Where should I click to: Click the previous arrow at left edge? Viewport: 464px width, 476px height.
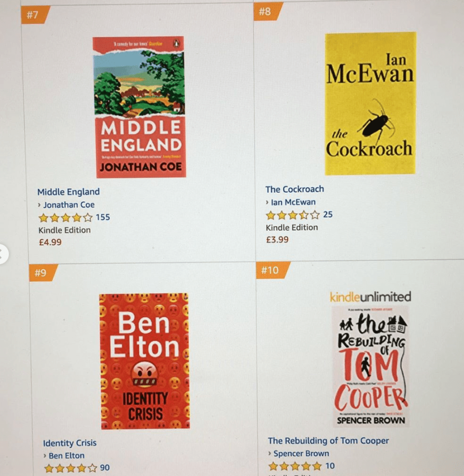2,254
